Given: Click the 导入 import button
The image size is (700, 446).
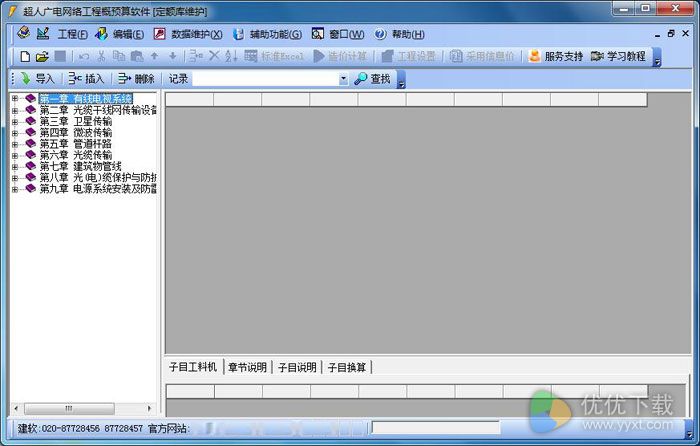Looking at the screenshot, I should pyautogui.click(x=38, y=79).
